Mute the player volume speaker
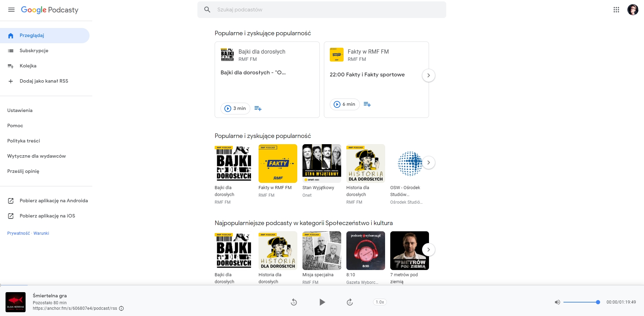 [x=557, y=302]
